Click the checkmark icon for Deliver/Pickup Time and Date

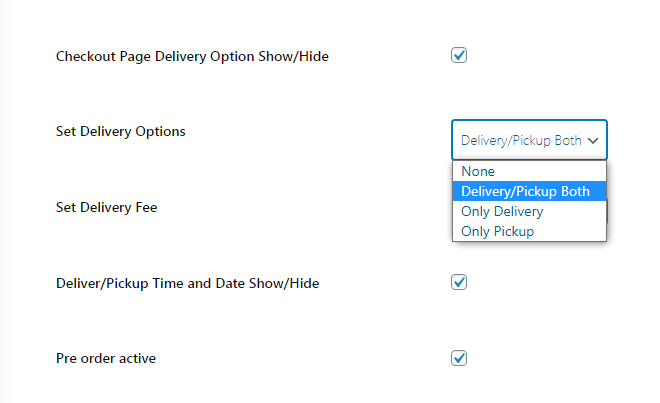(459, 282)
